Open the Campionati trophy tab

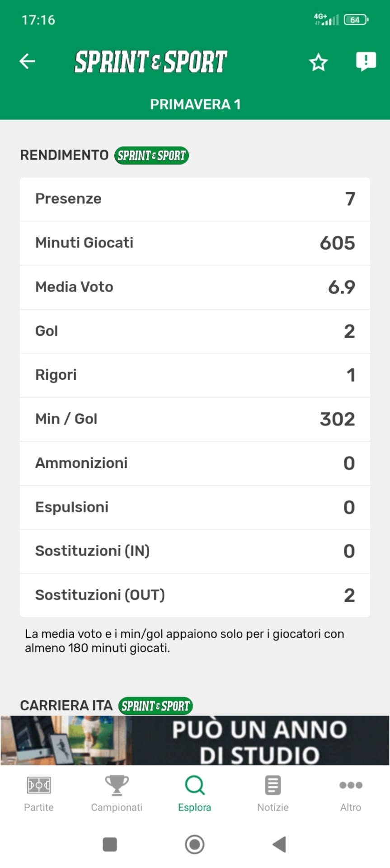click(x=117, y=793)
